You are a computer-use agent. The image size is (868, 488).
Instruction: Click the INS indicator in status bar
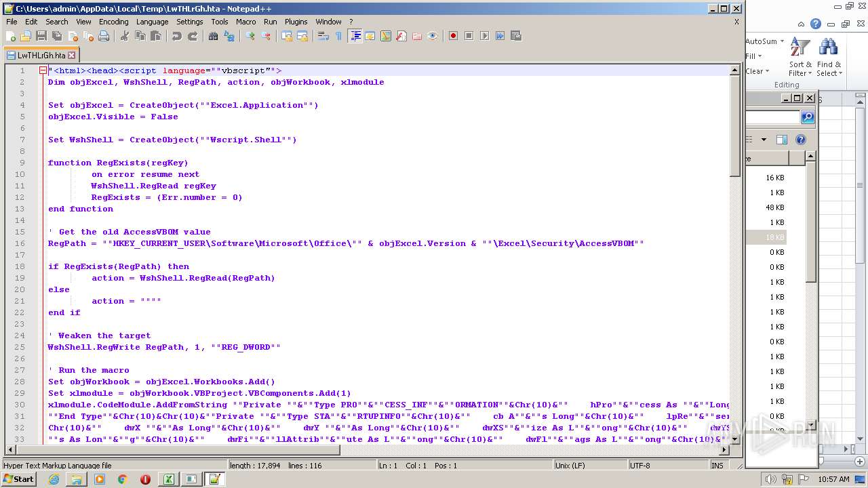tap(717, 466)
